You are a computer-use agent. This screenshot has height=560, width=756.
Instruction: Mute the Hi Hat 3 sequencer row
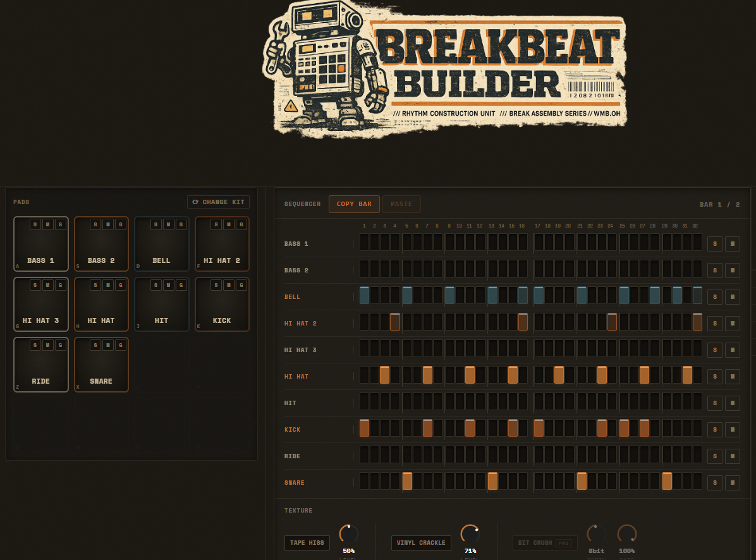click(733, 350)
